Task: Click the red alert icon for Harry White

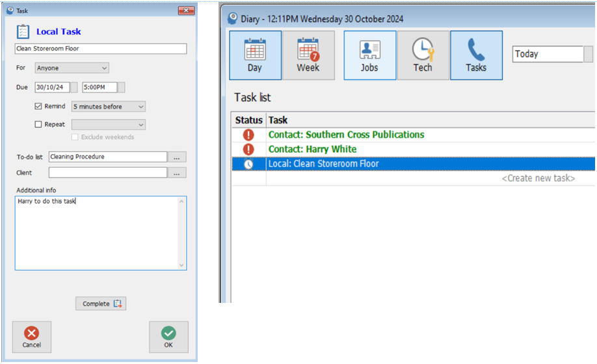Action: [248, 149]
